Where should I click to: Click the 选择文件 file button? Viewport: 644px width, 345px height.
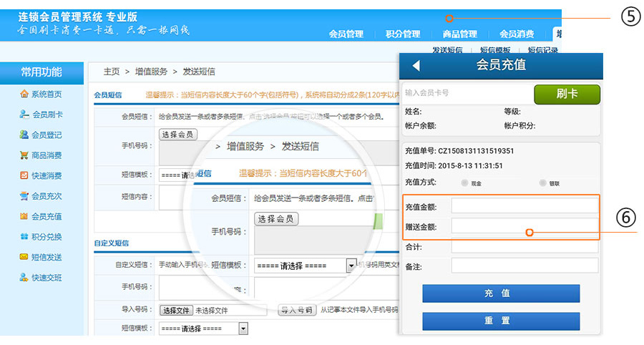[176, 311]
